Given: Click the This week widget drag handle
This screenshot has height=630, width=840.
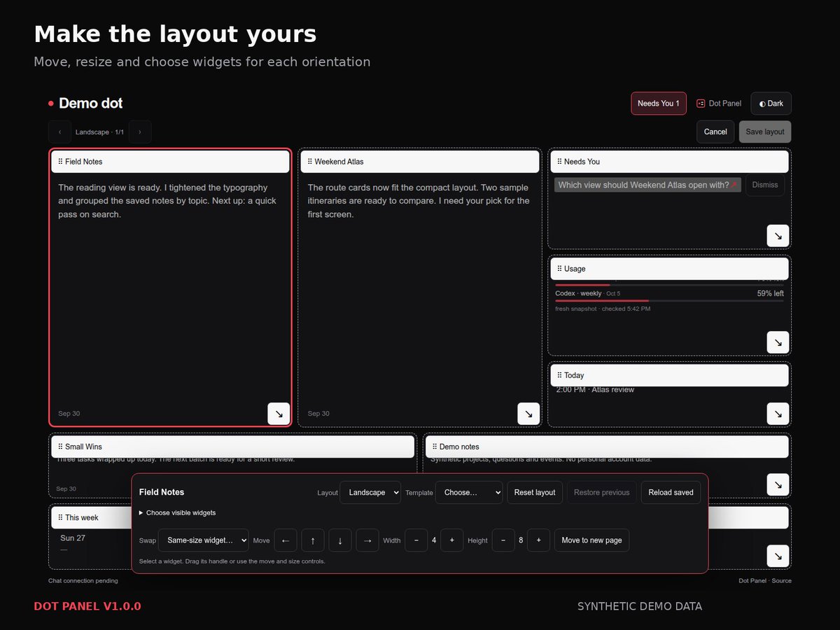Looking at the screenshot, I should click(x=91, y=518).
